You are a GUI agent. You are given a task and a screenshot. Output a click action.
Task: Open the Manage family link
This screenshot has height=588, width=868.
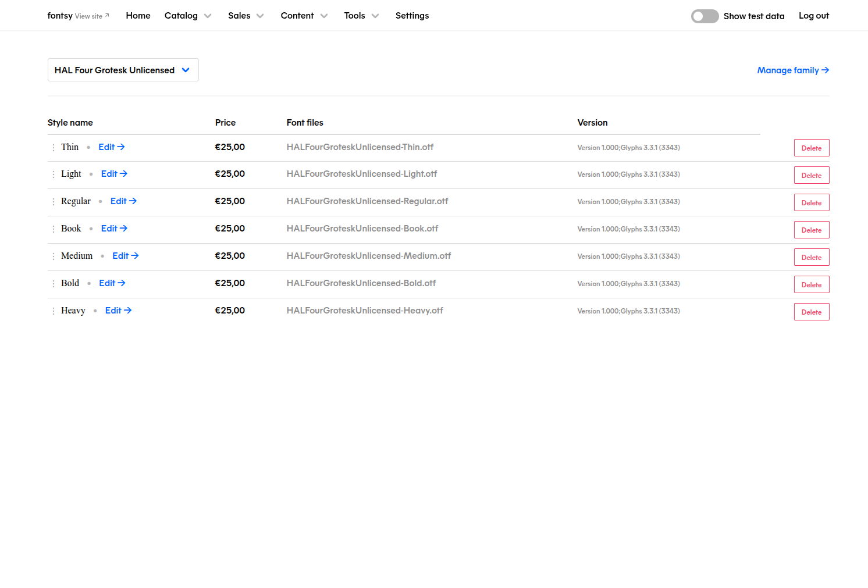(793, 70)
